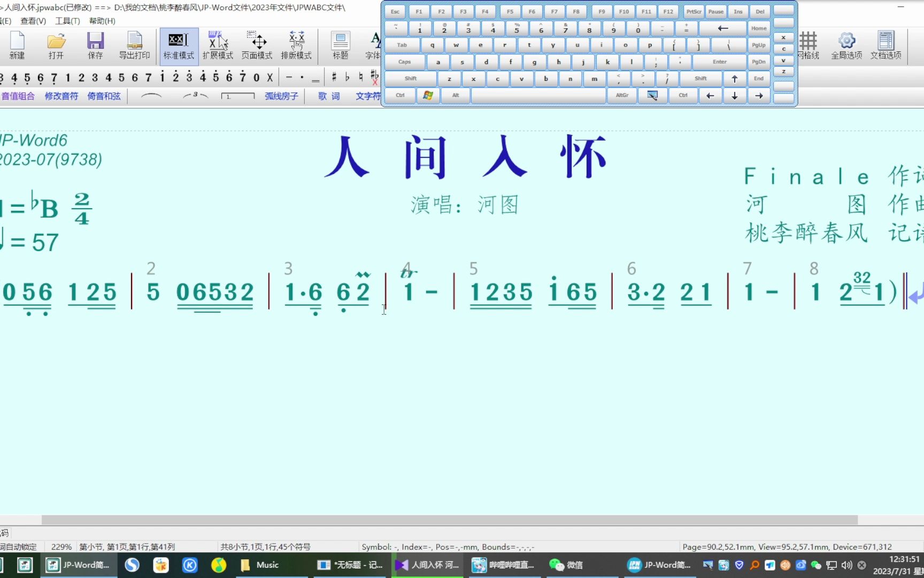
Task: Click the performer line 演唱：河图
Action: 465,204
